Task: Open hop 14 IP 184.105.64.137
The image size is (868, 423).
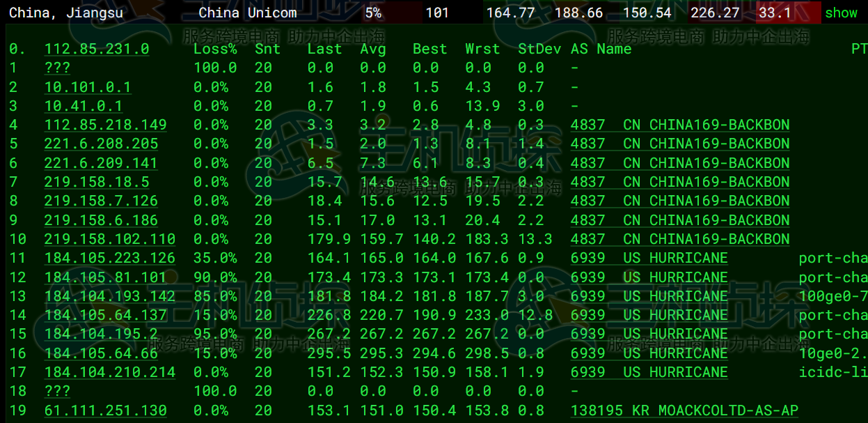Action: pos(106,315)
